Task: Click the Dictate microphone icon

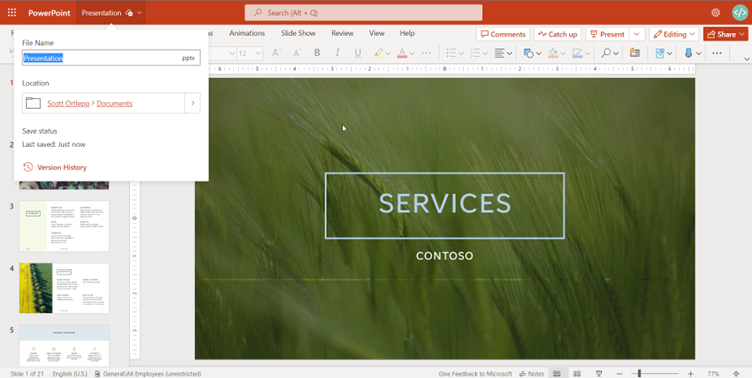Action: coord(688,53)
